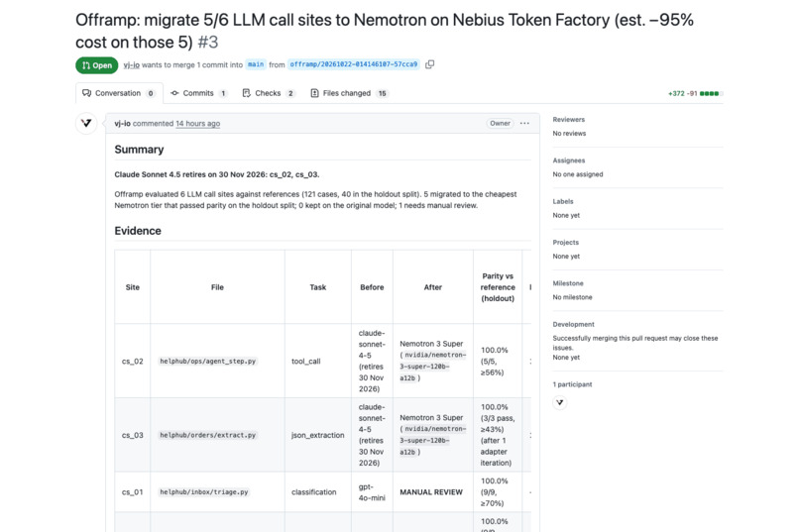Switch to the Conversation tab

pyautogui.click(x=119, y=93)
